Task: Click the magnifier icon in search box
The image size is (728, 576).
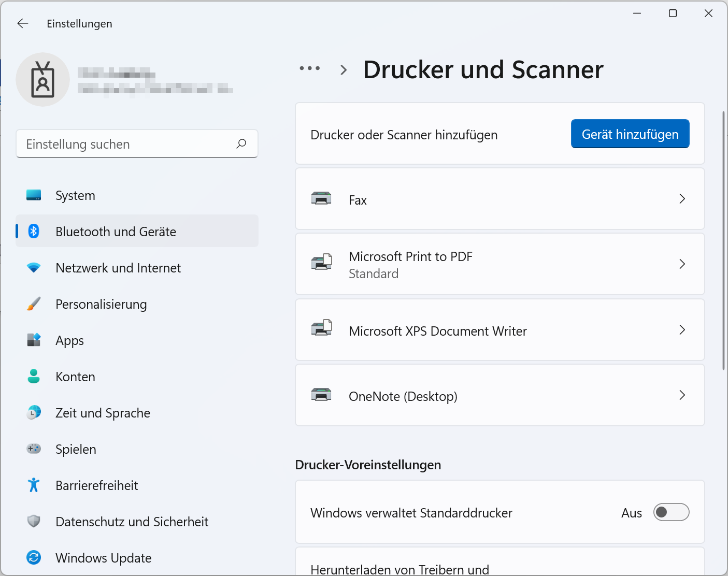Action: point(241,144)
